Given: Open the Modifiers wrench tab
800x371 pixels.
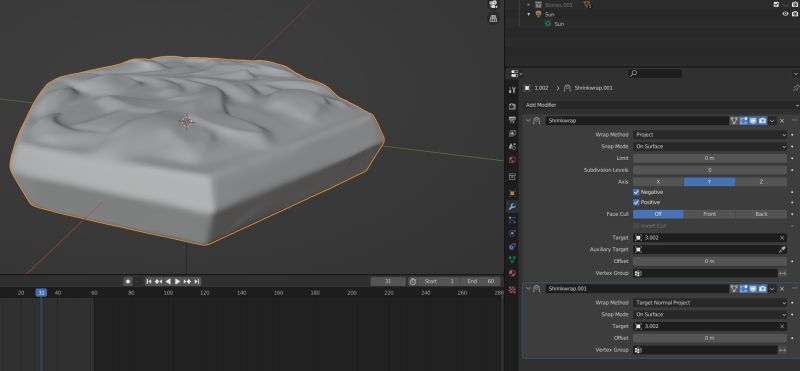Looking at the screenshot, I should click(512, 207).
